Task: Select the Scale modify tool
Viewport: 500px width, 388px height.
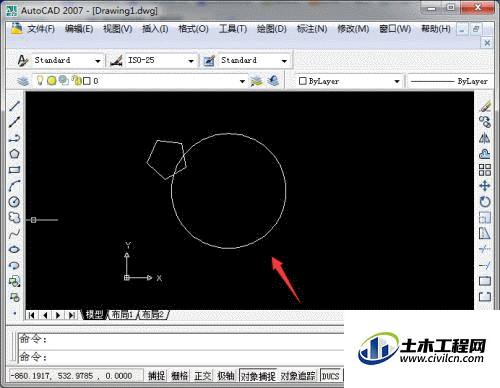Action: point(485,218)
